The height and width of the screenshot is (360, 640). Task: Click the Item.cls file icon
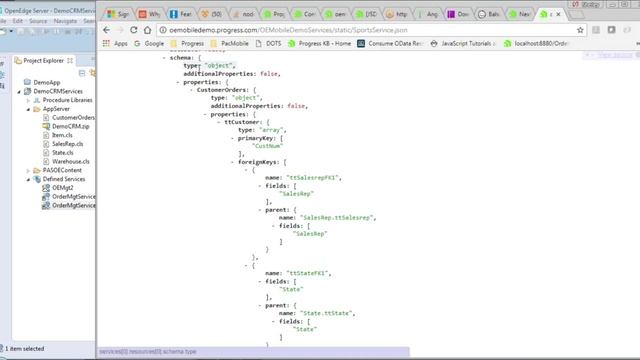46,135
